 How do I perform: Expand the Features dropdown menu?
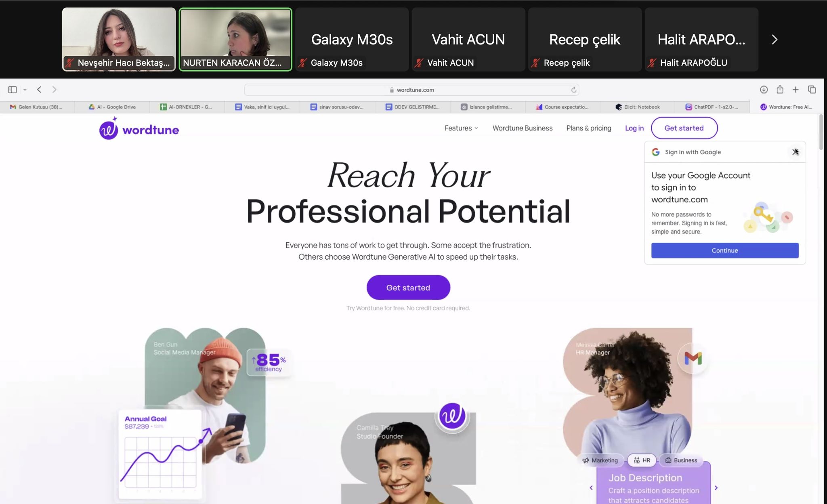click(461, 128)
